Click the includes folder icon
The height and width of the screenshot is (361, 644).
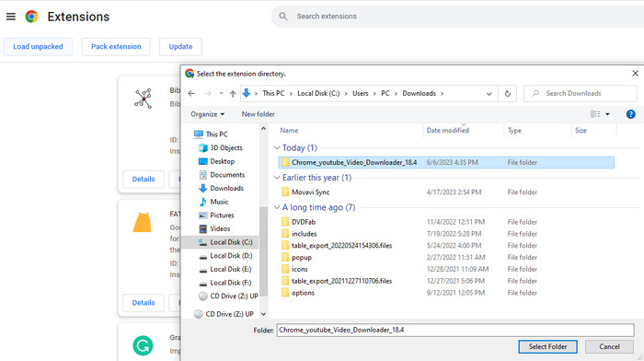pyautogui.click(x=285, y=234)
